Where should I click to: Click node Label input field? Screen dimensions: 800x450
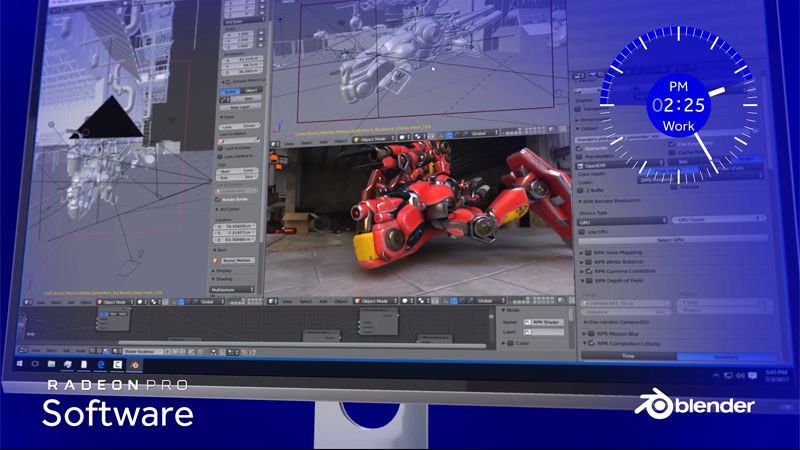[544, 332]
